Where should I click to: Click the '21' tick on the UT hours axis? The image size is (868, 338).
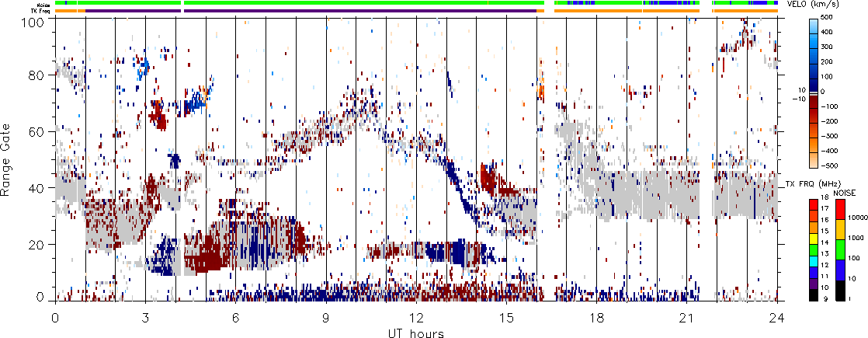coord(687,317)
